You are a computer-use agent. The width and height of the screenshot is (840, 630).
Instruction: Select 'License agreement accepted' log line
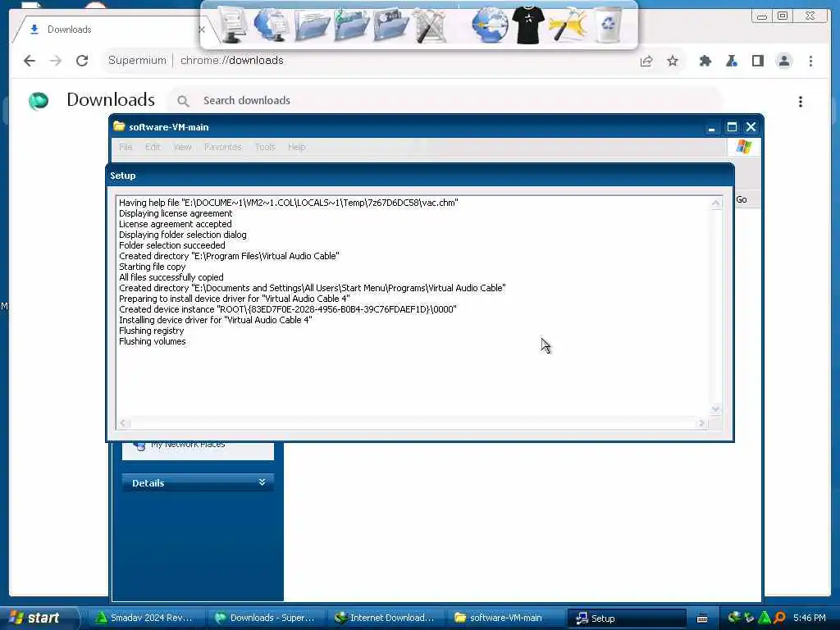(x=176, y=224)
